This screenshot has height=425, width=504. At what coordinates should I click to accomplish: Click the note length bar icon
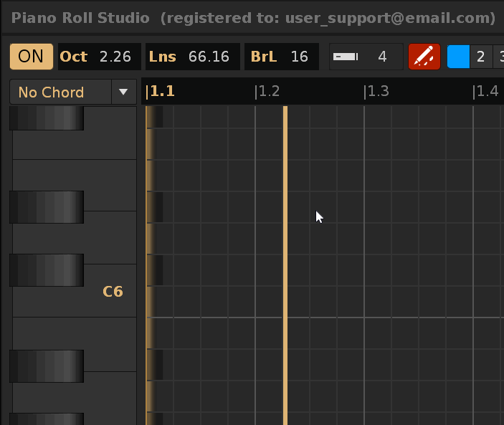point(346,57)
